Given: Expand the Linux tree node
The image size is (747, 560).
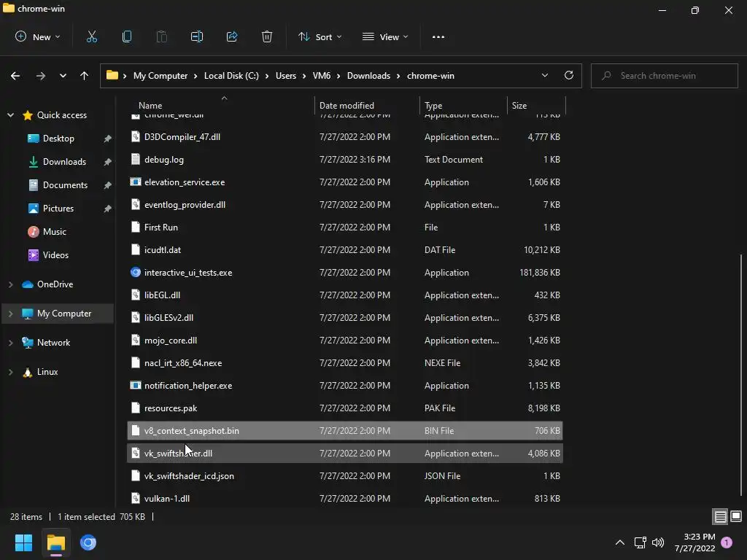Looking at the screenshot, I should 10,372.
